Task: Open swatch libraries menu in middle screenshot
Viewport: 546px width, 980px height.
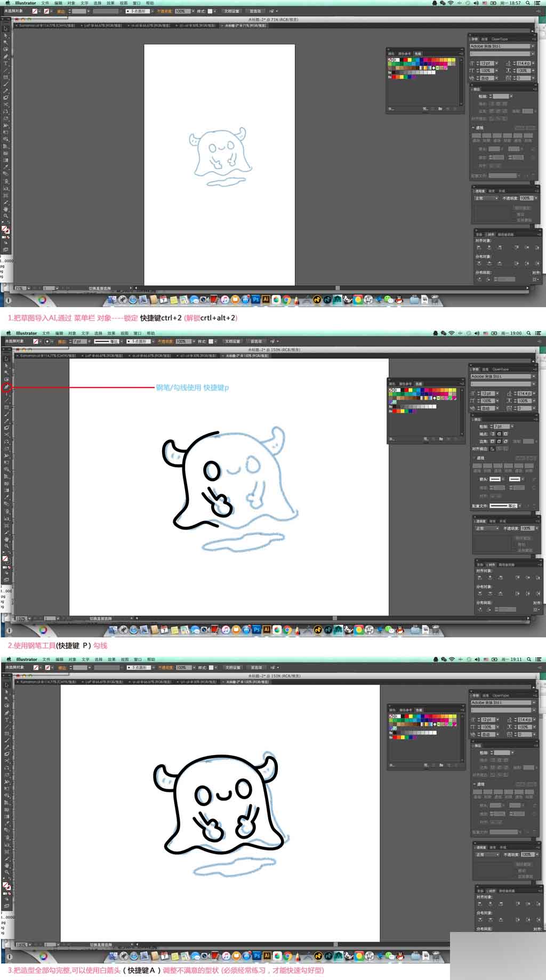Action: (x=391, y=439)
